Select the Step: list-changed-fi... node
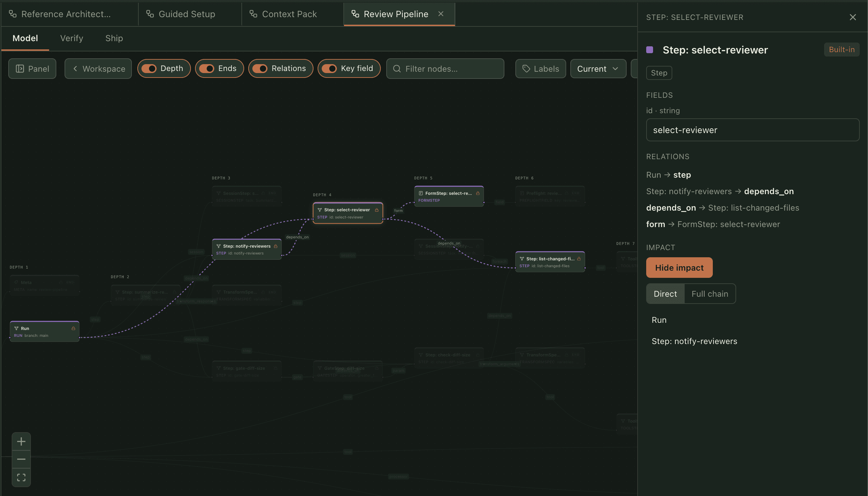This screenshot has width=868, height=496. pos(550,262)
